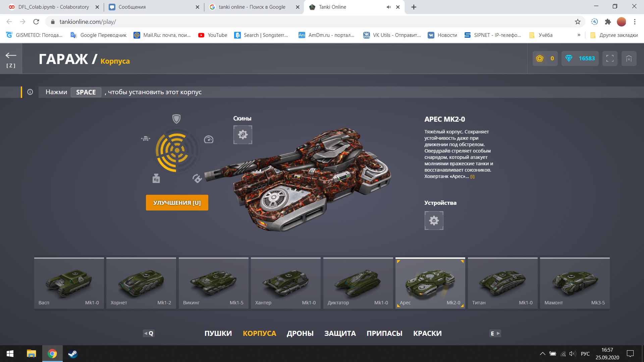Open Windows Start menu
644x362 pixels.
point(10,354)
